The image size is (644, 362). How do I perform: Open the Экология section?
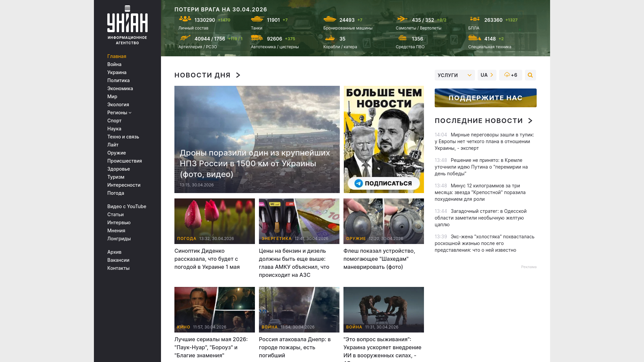tap(118, 105)
